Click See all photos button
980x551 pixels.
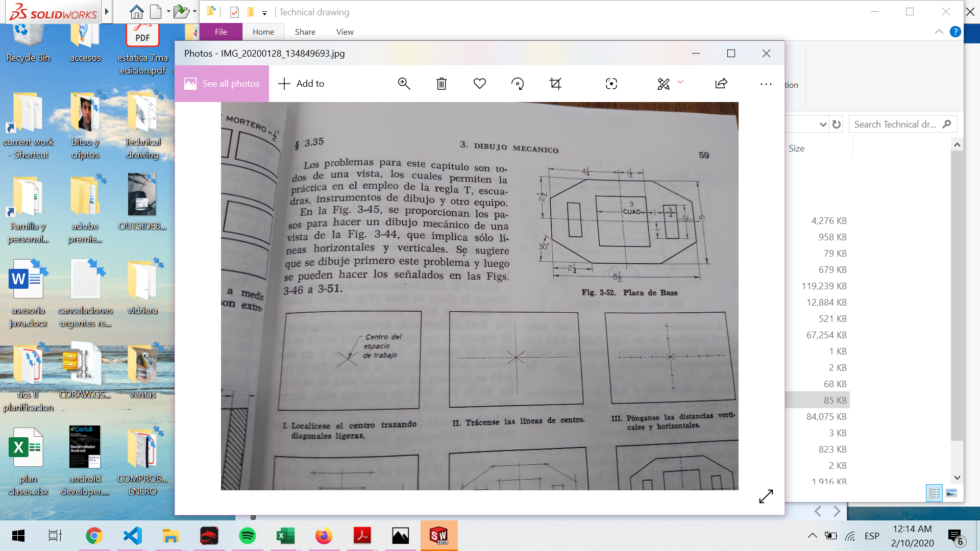point(222,84)
